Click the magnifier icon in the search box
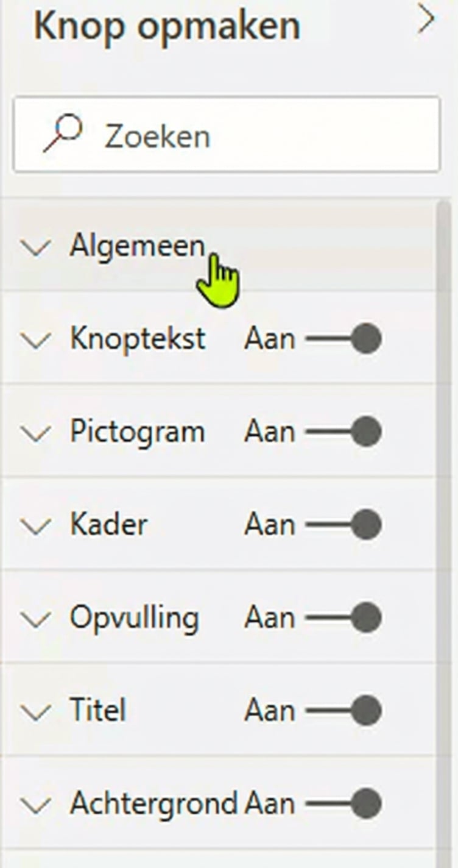 coord(68,130)
